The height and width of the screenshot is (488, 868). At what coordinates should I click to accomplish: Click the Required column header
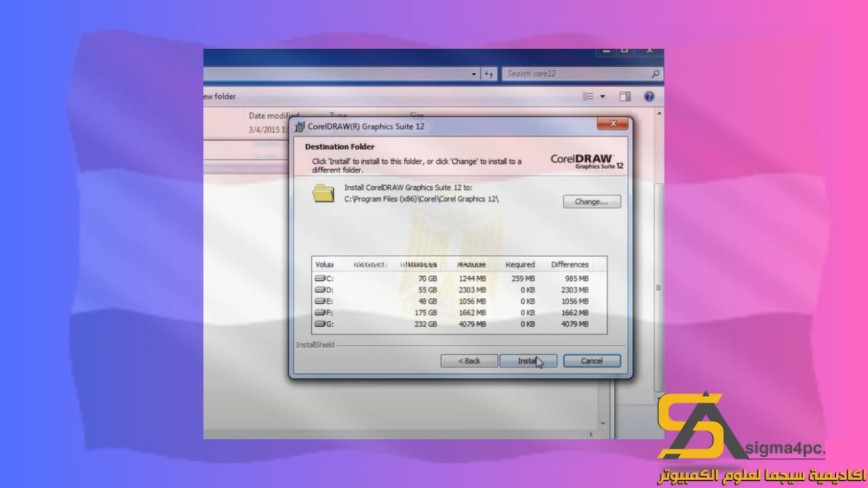pos(520,264)
